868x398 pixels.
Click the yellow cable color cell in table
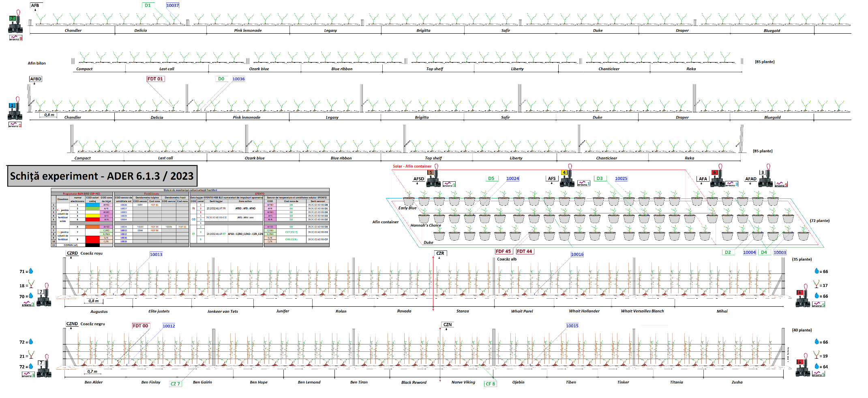click(x=92, y=216)
